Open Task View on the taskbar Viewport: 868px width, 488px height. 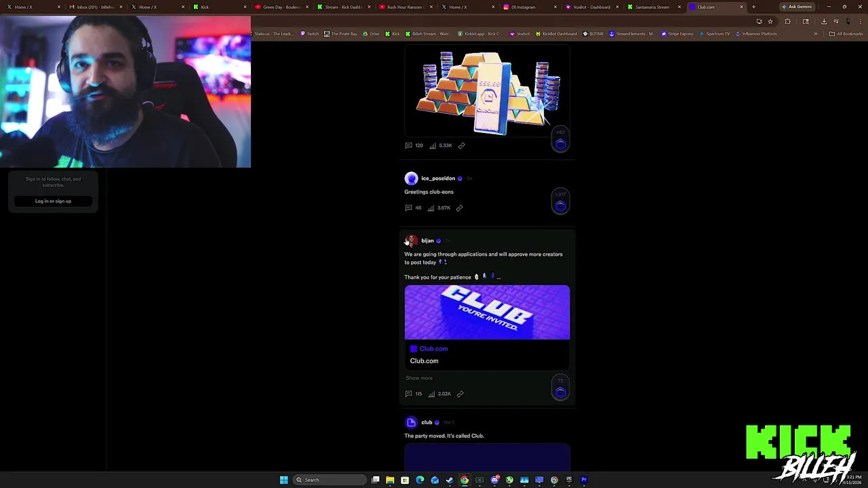tap(375, 480)
